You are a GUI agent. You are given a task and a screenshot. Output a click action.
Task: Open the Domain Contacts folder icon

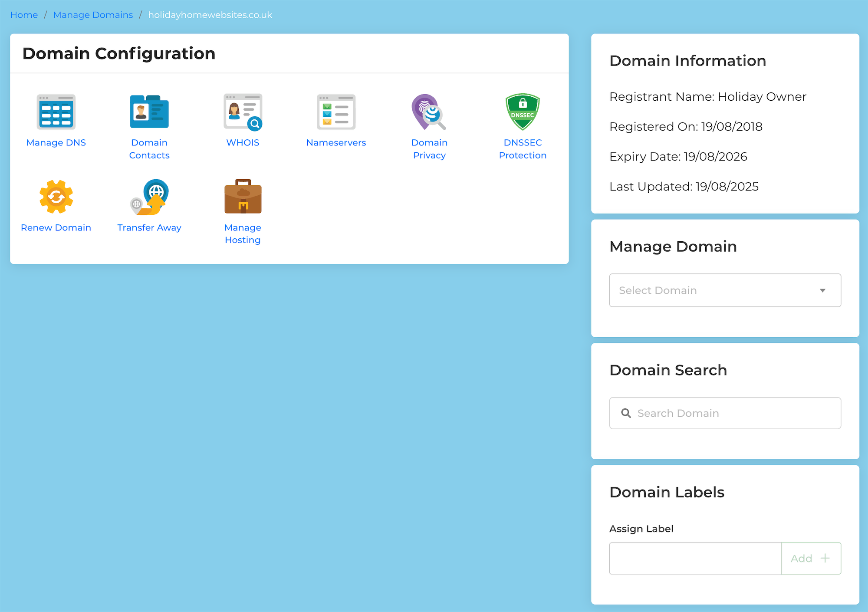149,112
